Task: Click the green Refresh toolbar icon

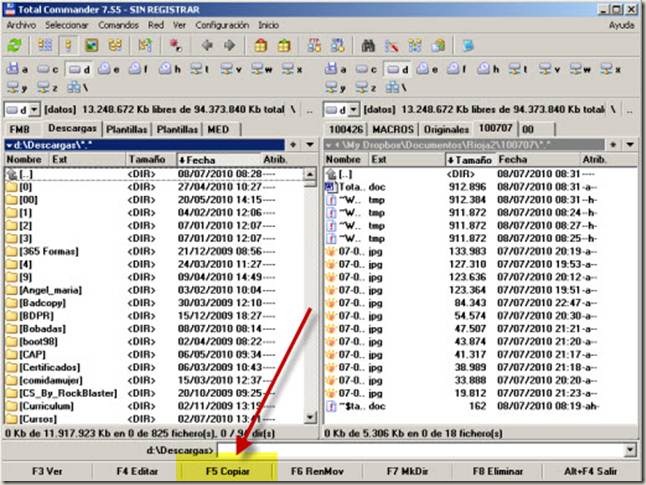Action: (15, 45)
